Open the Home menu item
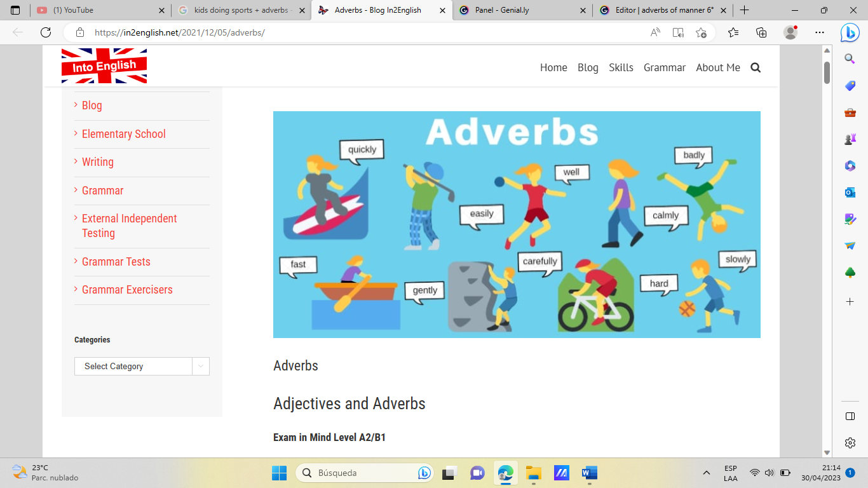Image resolution: width=868 pixels, height=488 pixels. point(553,67)
